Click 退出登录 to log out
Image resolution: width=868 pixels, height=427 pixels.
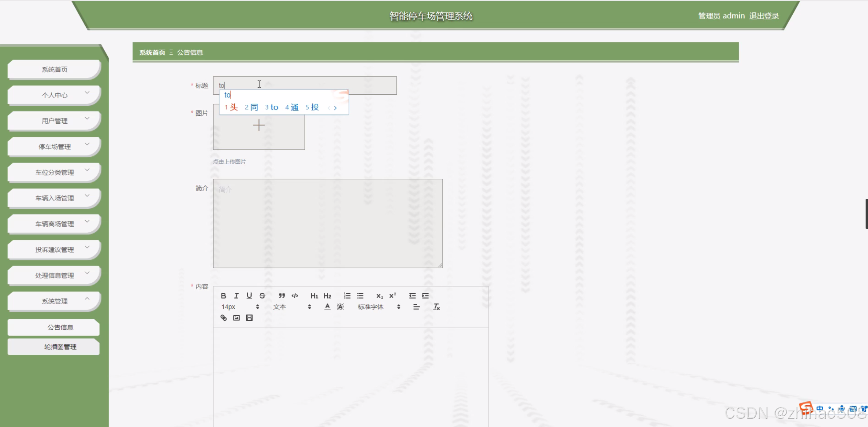tap(764, 16)
